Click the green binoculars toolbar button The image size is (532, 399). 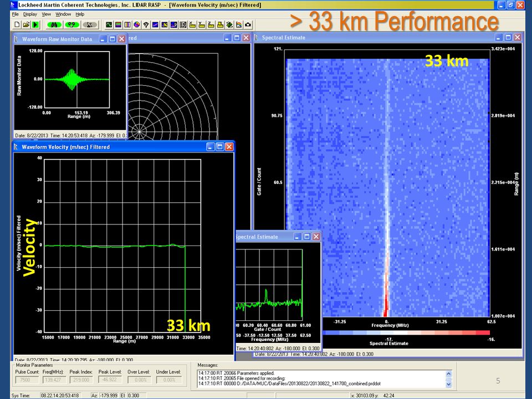[x=54, y=25]
